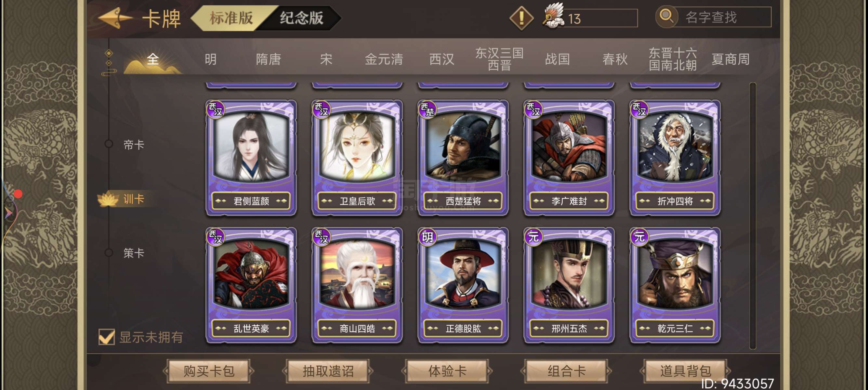
Task: Click the feather headdress currency icon
Action: (x=553, y=16)
